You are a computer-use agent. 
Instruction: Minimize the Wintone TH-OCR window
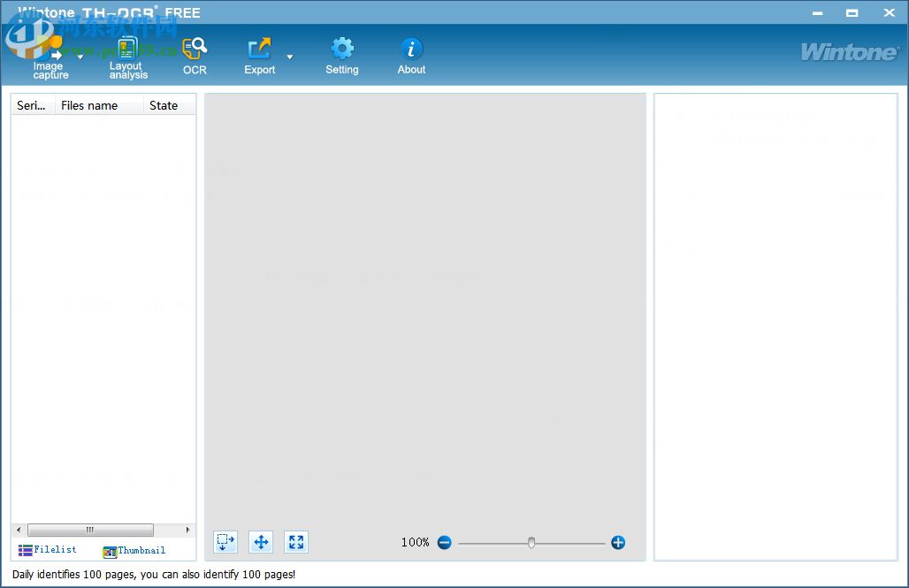tap(817, 12)
